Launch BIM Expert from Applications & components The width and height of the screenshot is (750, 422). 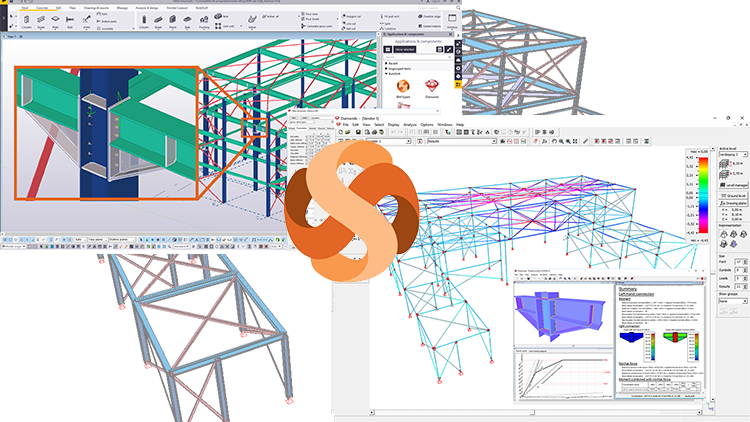pos(403,89)
